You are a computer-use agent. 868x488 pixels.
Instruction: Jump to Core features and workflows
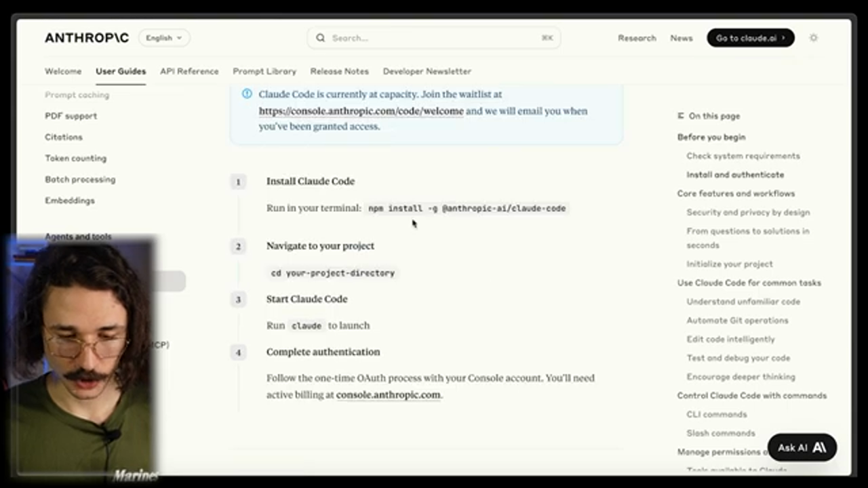[736, 193]
